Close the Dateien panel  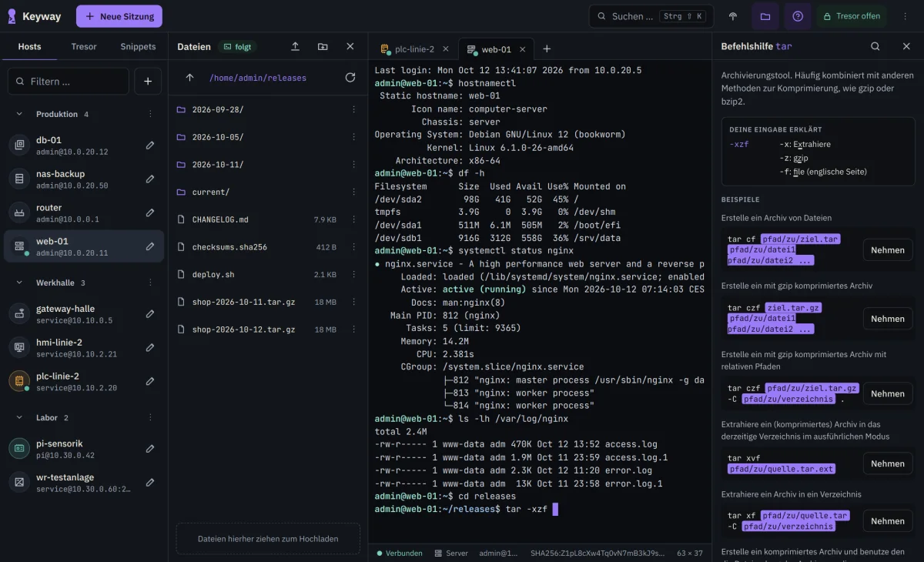pos(350,47)
